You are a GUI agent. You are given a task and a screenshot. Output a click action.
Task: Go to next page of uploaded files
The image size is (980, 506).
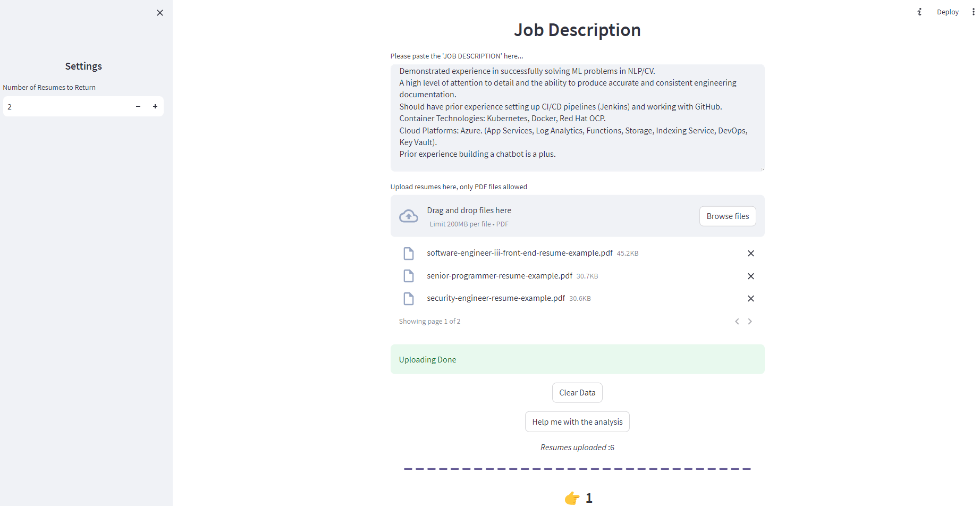[750, 321]
